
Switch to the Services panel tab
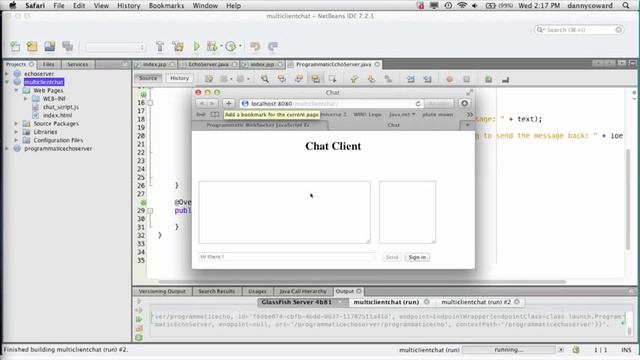point(78,64)
